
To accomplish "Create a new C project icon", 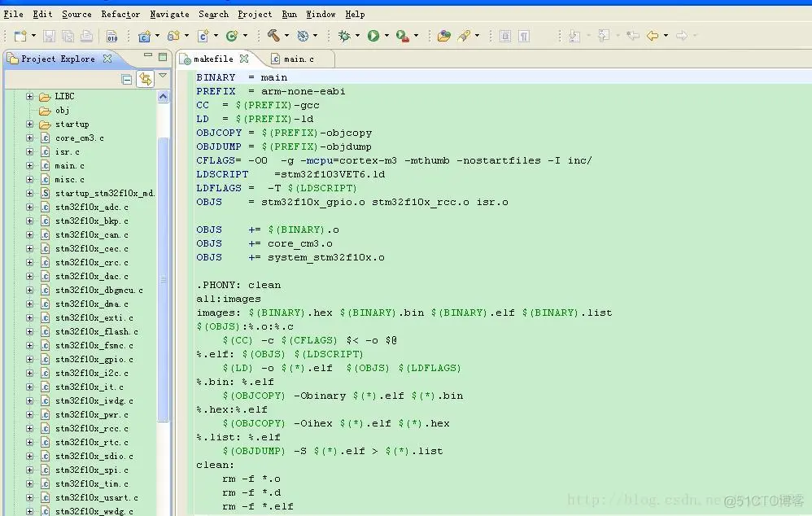I will pyautogui.click(x=145, y=36).
